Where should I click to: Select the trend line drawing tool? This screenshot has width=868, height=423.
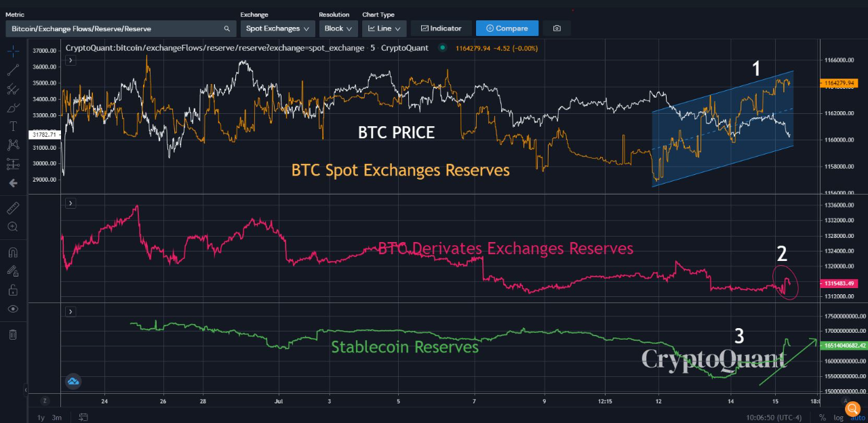click(12, 68)
